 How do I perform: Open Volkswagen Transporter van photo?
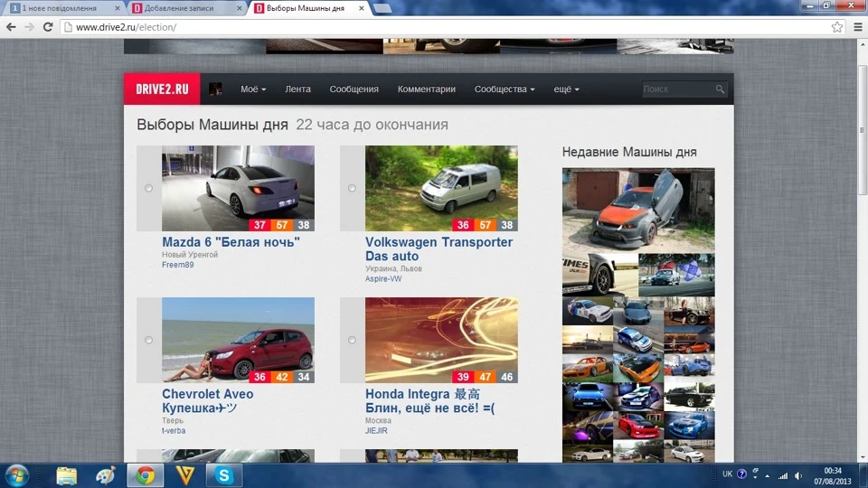[x=441, y=188]
